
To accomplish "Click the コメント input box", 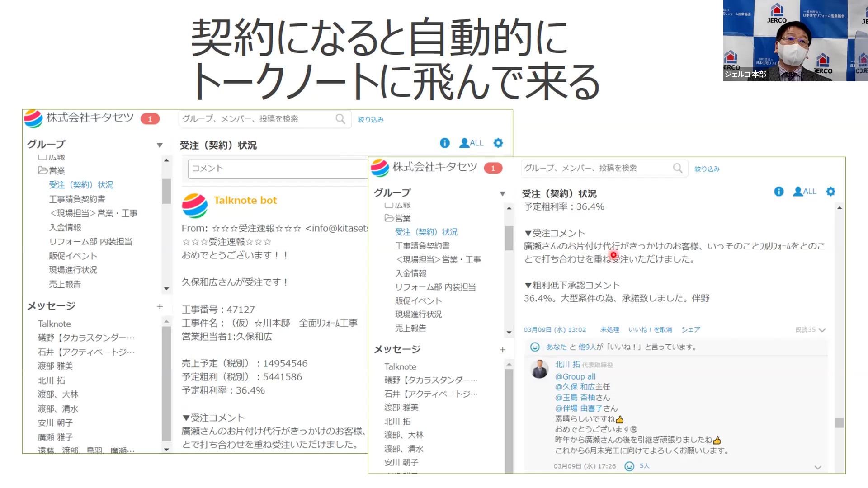I will click(x=278, y=169).
